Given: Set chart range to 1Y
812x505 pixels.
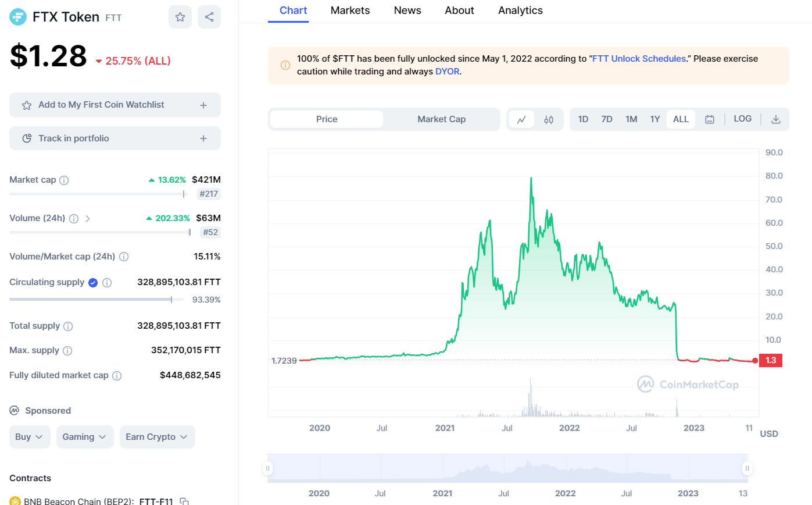Looking at the screenshot, I should [x=655, y=119].
